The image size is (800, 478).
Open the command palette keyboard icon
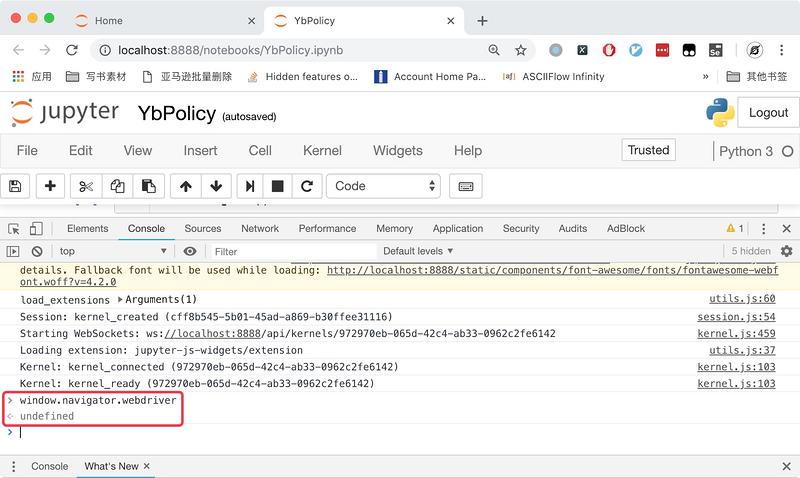pyautogui.click(x=466, y=186)
